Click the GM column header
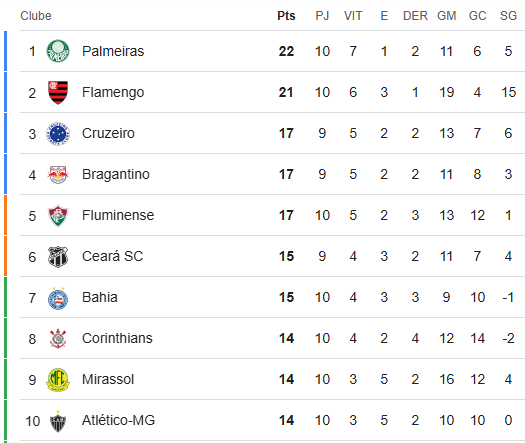Screen dimensions: 525x443 (446, 16)
